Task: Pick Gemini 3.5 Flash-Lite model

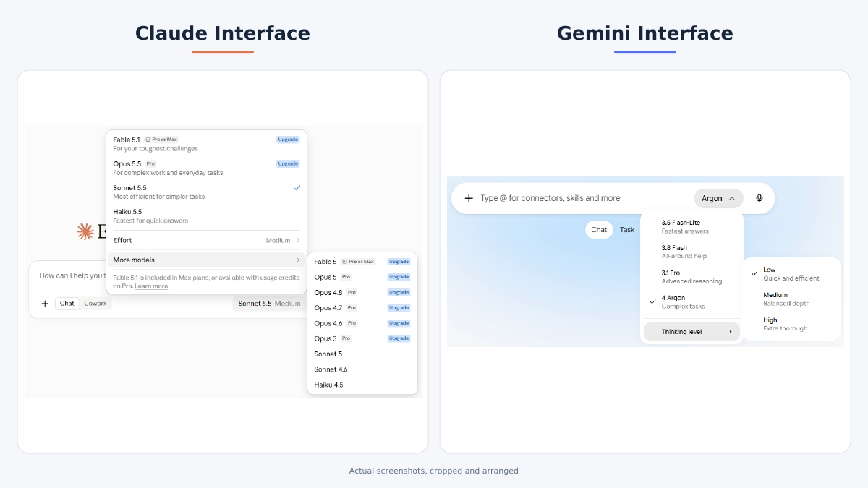Action: 692,226
